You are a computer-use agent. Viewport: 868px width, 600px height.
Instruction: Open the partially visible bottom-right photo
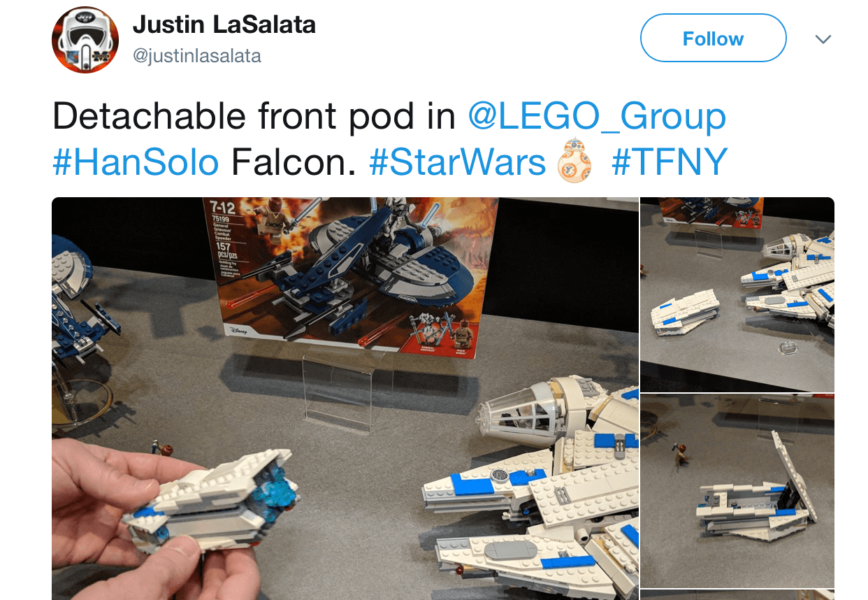coord(737,595)
